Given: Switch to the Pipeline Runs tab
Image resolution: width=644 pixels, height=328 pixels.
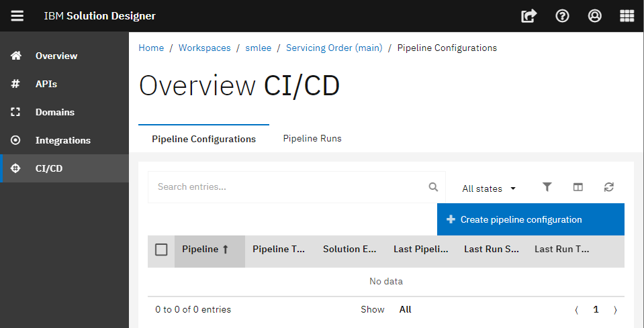Looking at the screenshot, I should click(x=312, y=139).
